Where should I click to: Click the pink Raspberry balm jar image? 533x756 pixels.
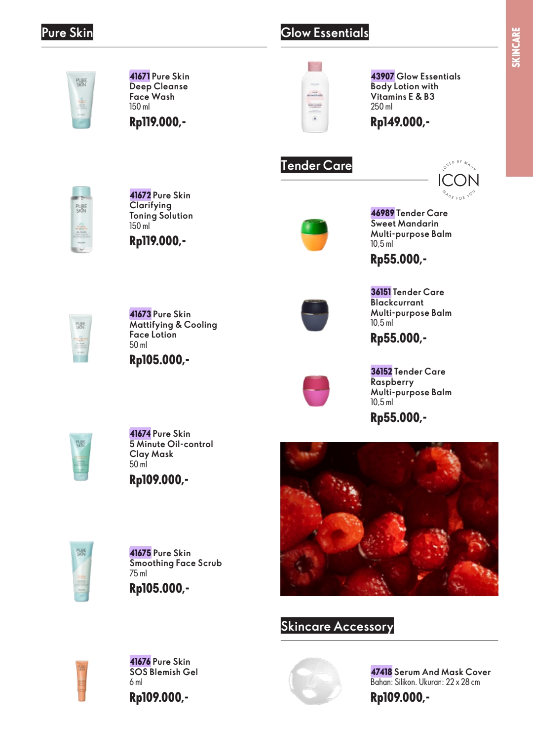click(x=316, y=391)
